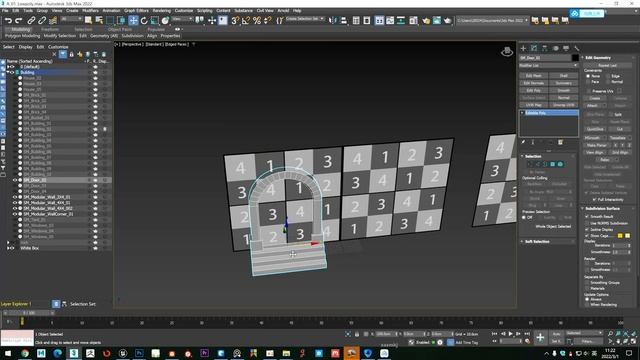Activate the Select and Scale tool
Image resolution: width=640 pixels, height=360 pixels.
(x=155, y=20)
